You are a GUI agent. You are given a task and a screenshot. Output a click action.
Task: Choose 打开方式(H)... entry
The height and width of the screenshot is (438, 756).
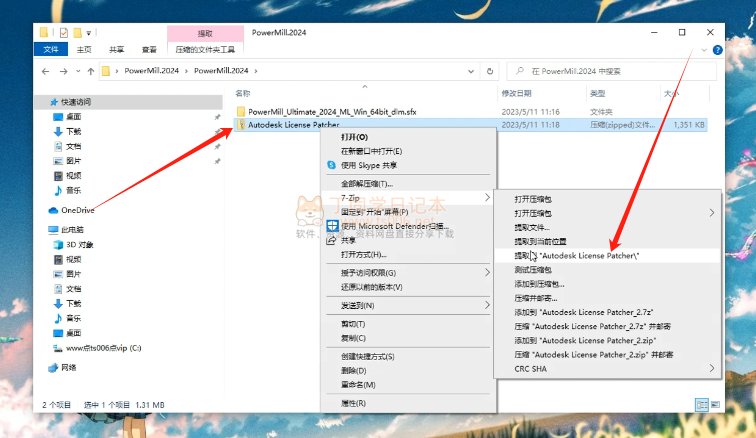click(364, 254)
